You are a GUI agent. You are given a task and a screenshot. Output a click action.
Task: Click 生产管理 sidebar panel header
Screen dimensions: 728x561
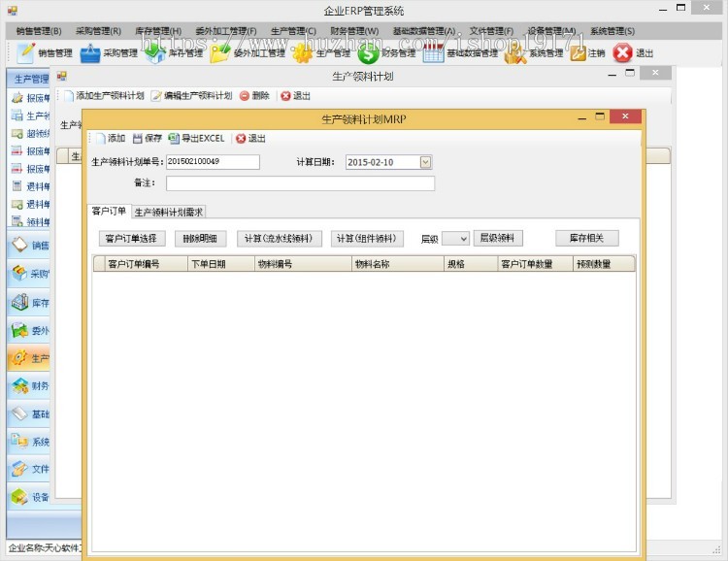[29, 79]
